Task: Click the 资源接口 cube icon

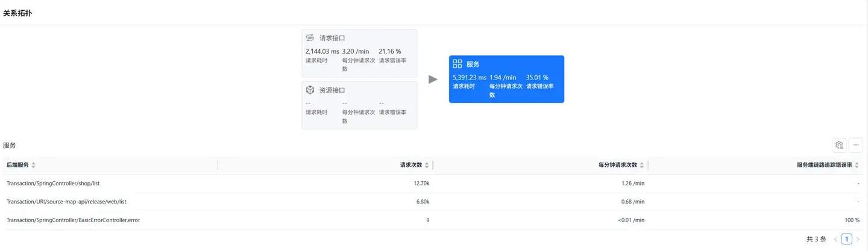Action: click(x=310, y=90)
